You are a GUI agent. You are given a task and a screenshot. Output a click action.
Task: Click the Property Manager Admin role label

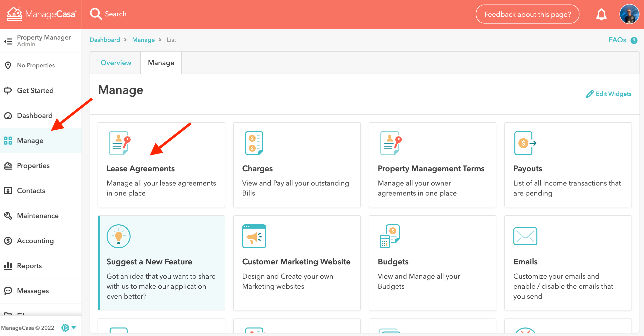click(44, 41)
